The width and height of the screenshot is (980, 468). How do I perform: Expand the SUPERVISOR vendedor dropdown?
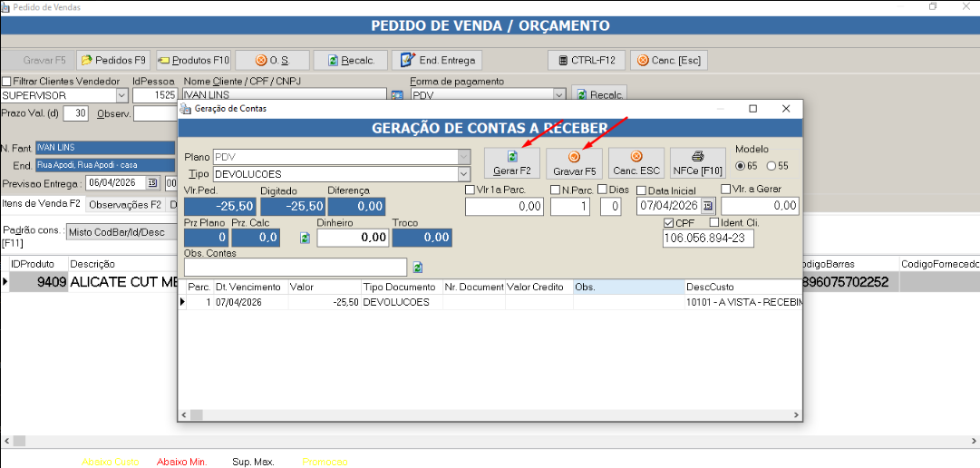tap(121, 94)
